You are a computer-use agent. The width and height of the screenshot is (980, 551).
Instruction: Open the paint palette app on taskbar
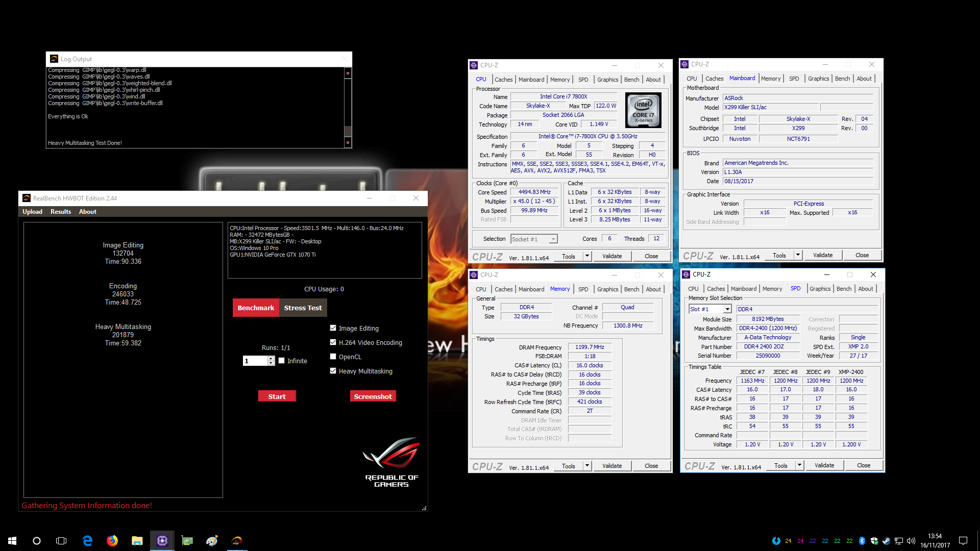(212, 541)
